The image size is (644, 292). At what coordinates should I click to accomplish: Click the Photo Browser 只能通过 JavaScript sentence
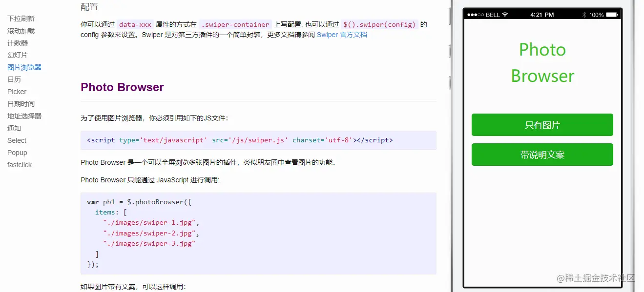[x=150, y=180]
